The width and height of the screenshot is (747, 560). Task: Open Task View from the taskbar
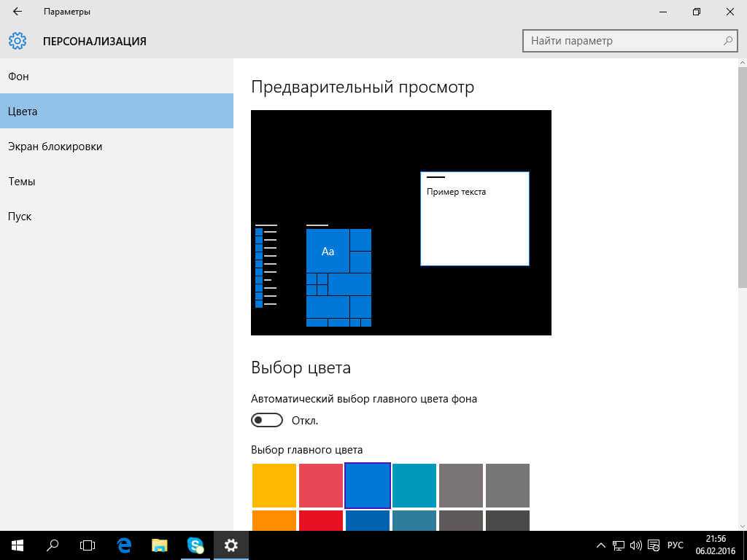click(x=88, y=545)
